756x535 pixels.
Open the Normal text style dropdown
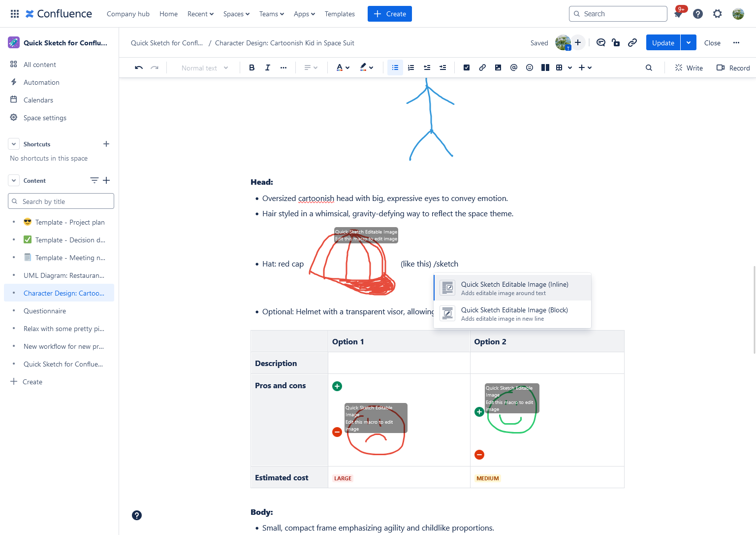pos(205,68)
